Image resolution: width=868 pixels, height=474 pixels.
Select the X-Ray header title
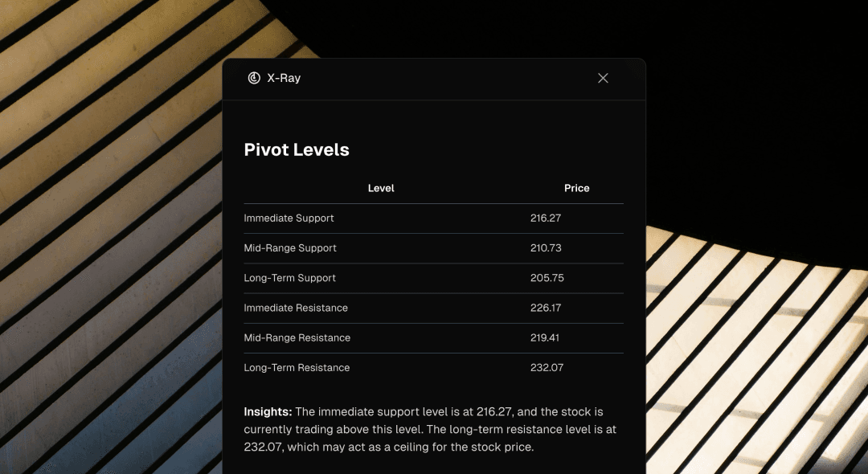click(x=285, y=78)
